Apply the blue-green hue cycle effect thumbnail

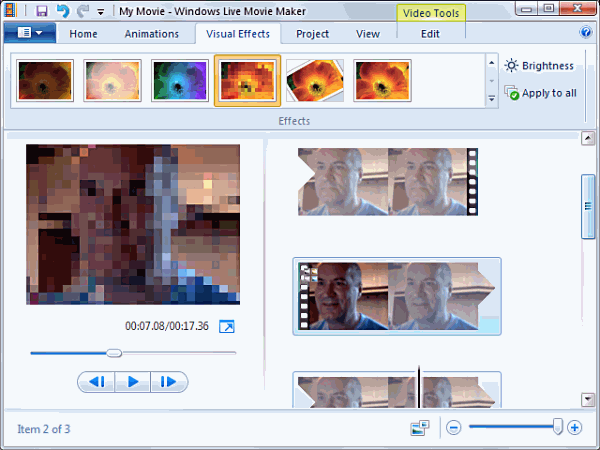[180, 80]
